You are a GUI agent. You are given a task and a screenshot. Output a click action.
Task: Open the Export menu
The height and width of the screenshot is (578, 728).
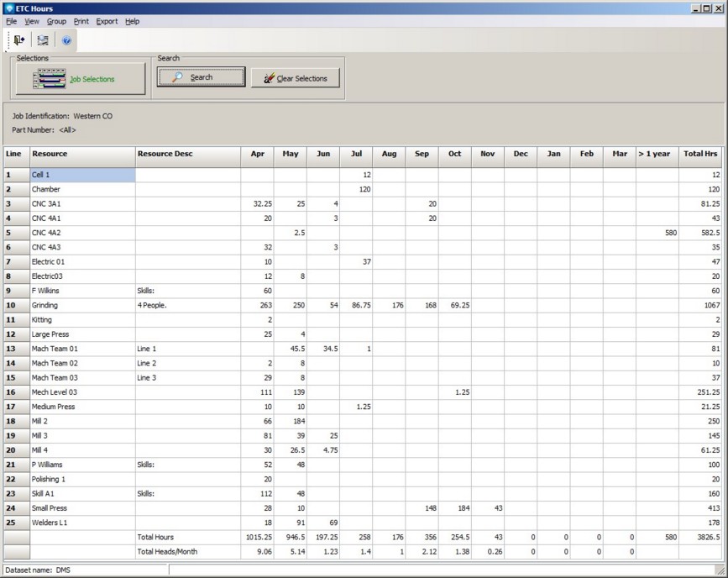tap(107, 21)
